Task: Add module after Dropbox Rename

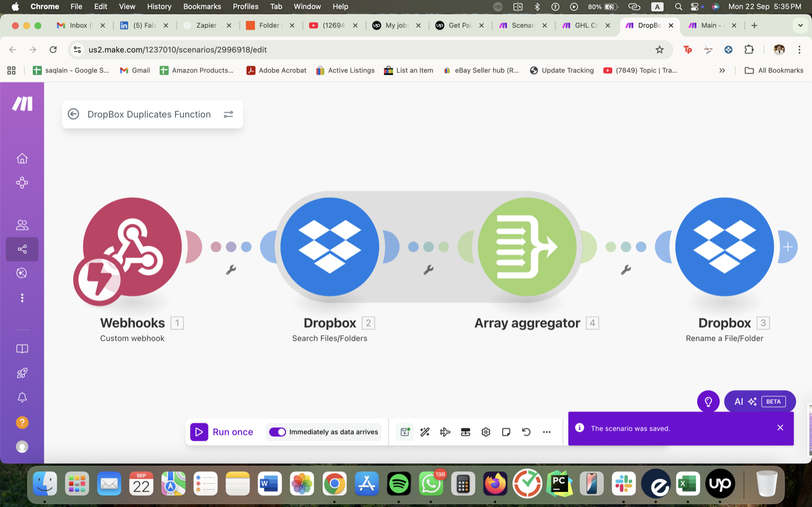Action: (x=788, y=247)
